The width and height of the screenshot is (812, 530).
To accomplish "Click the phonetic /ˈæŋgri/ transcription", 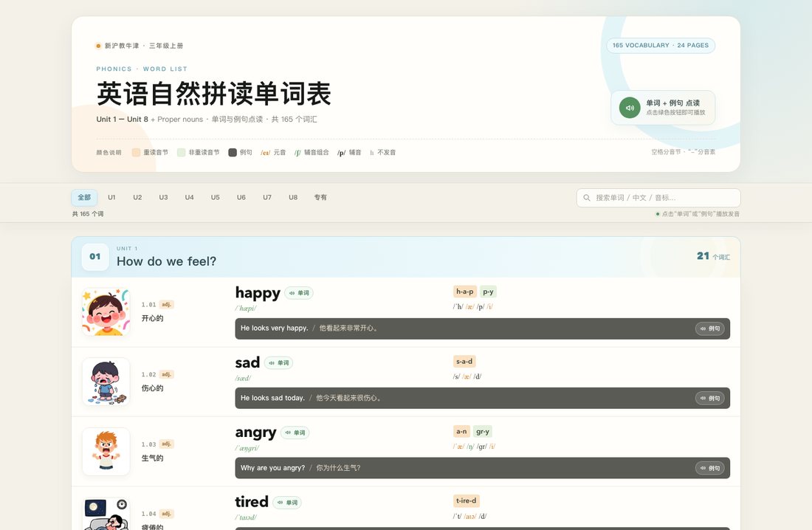I will (247, 448).
